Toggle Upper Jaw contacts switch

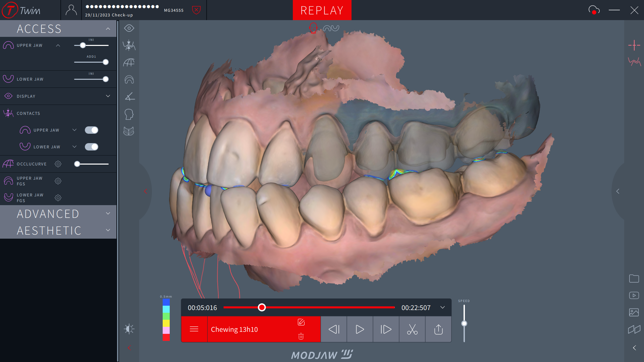pyautogui.click(x=91, y=130)
